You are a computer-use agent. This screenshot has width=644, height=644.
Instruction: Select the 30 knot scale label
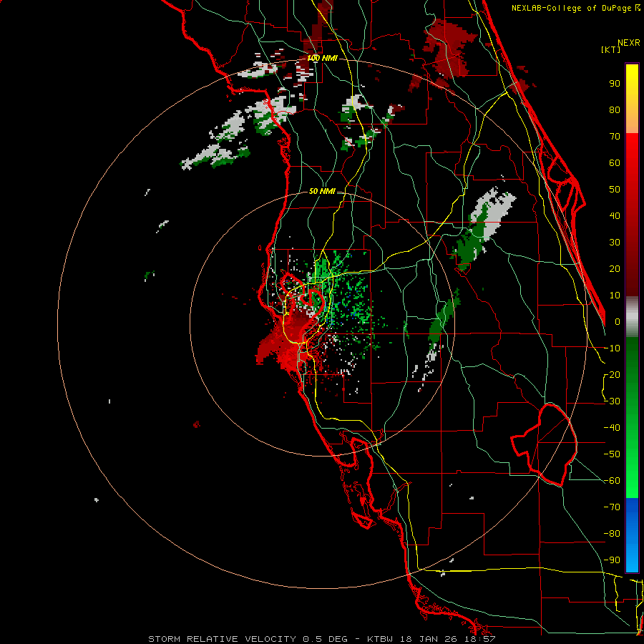tap(615, 243)
